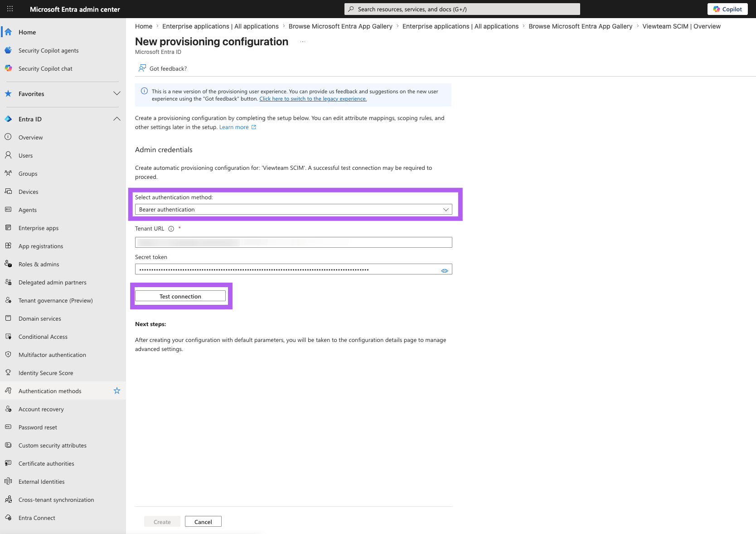Open the Copilot button in header
This screenshot has width=756, height=534.
727,9
